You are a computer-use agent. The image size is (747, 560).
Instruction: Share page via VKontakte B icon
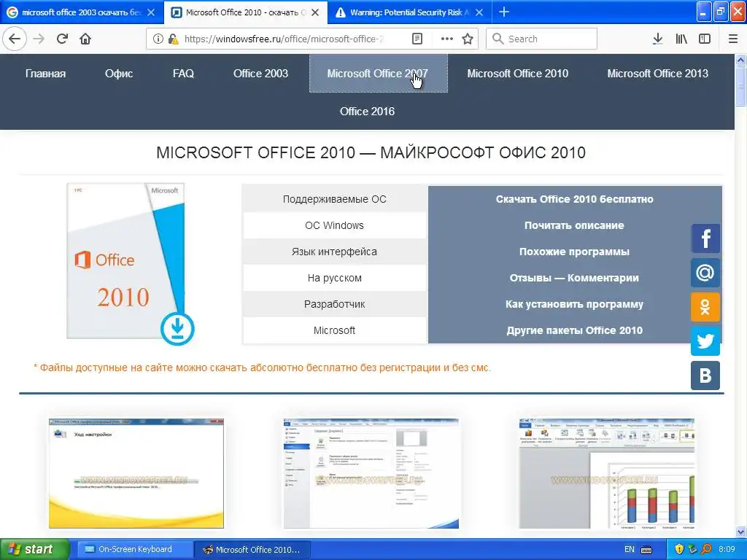pos(705,376)
